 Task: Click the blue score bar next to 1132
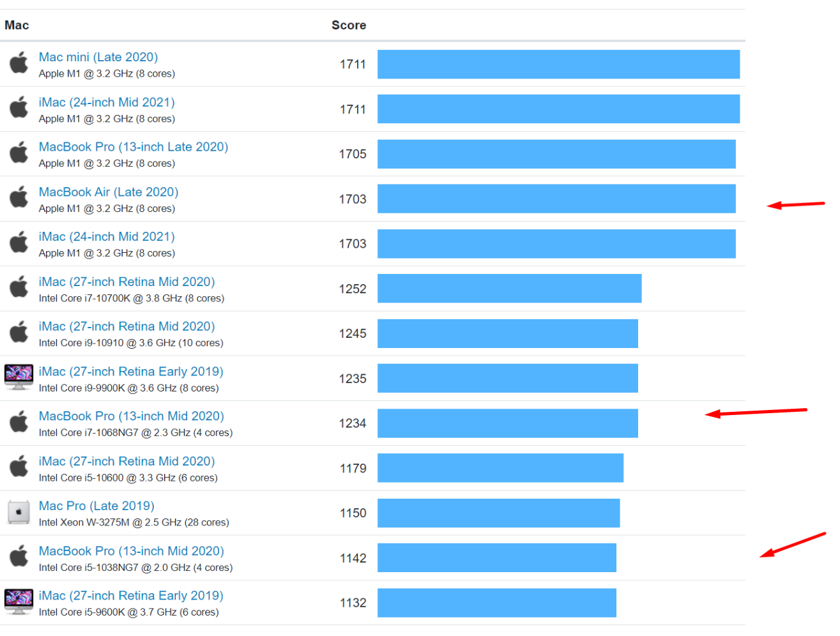(497, 603)
